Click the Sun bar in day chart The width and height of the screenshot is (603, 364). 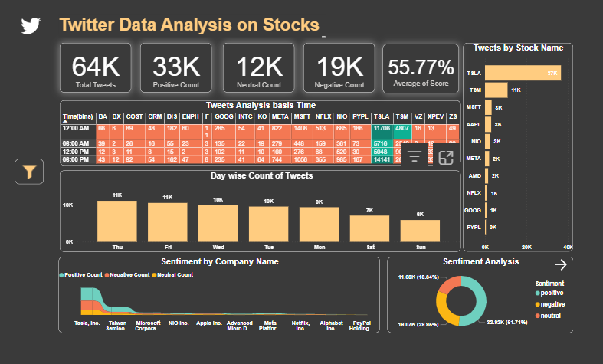[420, 231]
